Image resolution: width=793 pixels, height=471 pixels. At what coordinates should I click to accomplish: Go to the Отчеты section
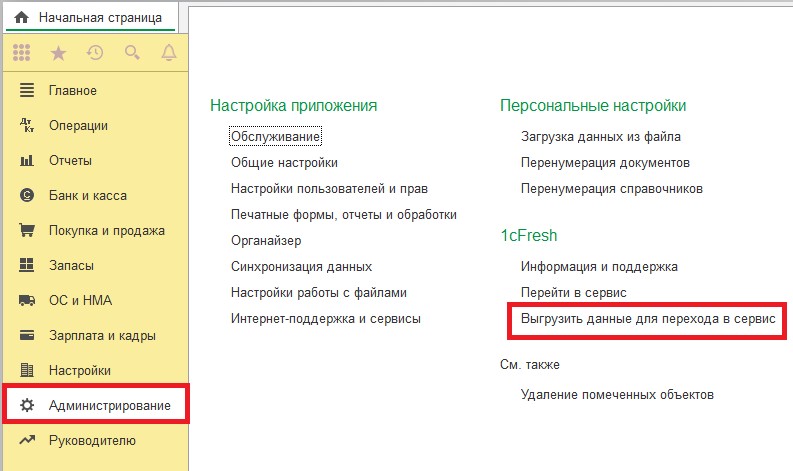pos(70,160)
